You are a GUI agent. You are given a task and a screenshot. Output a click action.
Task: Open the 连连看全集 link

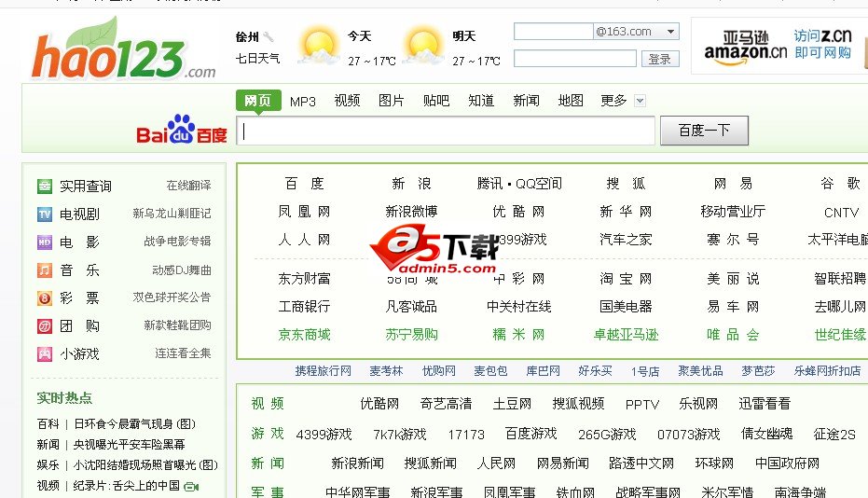tap(183, 353)
